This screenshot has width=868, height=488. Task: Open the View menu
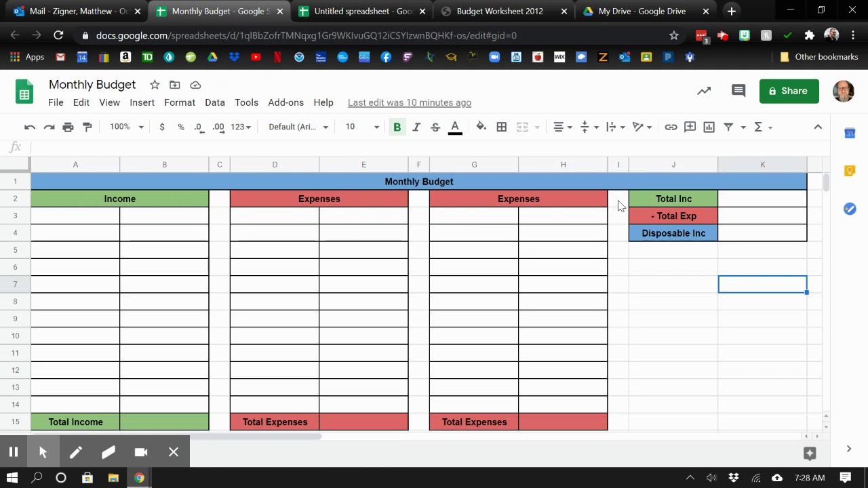point(109,102)
